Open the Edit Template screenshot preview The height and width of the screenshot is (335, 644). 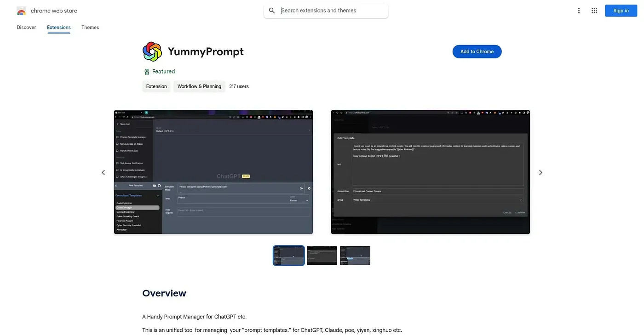tap(431, 172)
